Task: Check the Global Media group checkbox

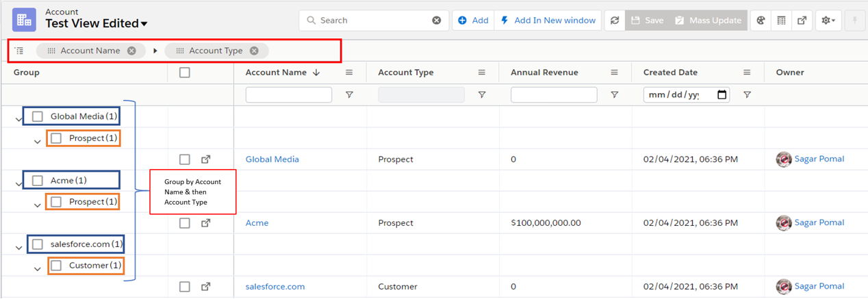Action: [x=38, y=116]
